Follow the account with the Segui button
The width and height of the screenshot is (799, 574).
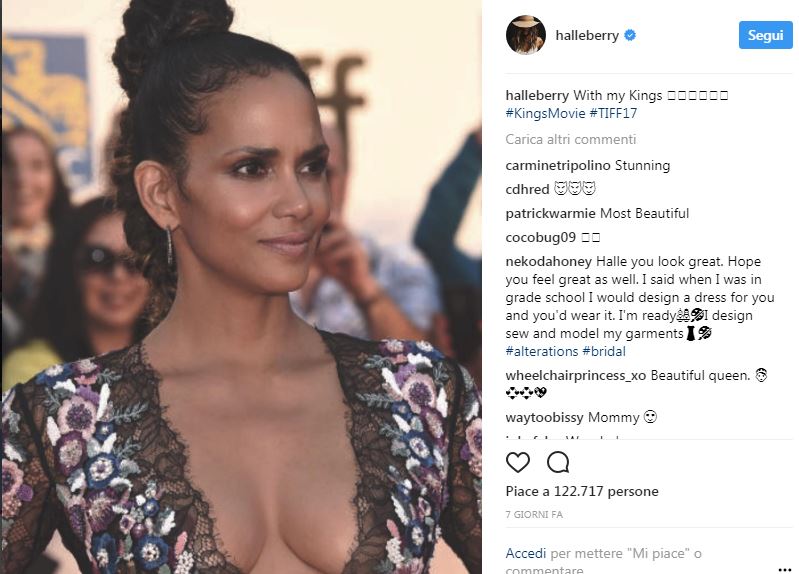(x=765, y=35)
